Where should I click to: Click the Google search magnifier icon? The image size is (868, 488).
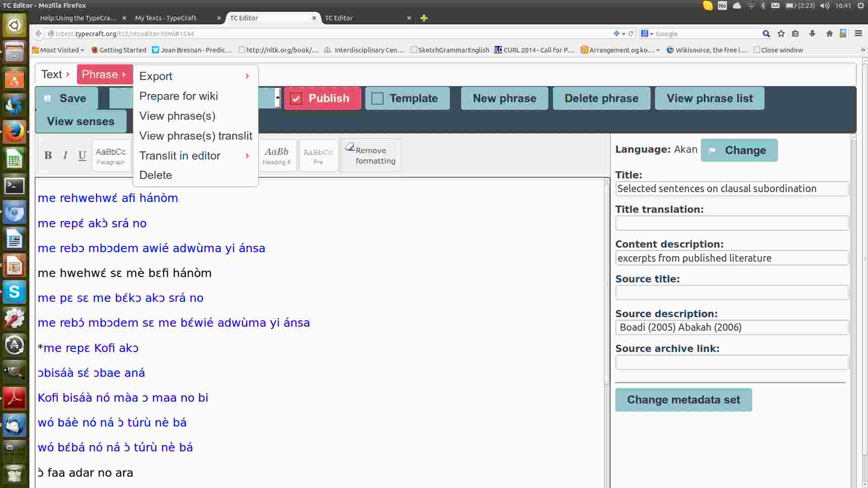766,33
